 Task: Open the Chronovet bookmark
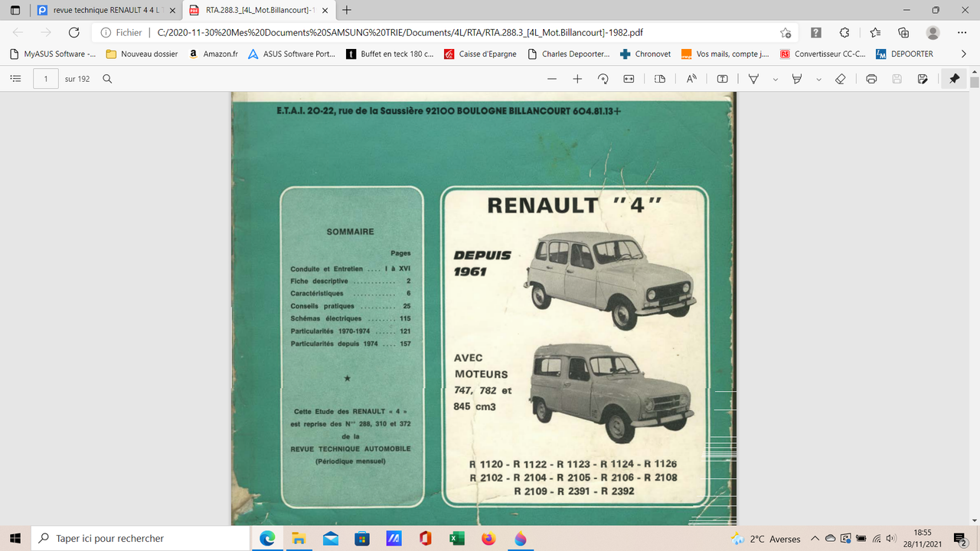coord(645,54)
